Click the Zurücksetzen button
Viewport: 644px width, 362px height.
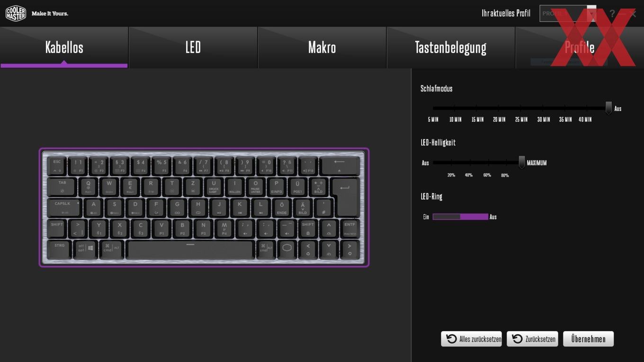533,339
